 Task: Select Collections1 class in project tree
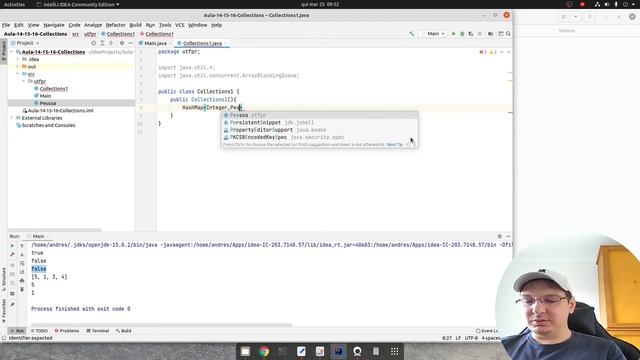pos(54,89)
